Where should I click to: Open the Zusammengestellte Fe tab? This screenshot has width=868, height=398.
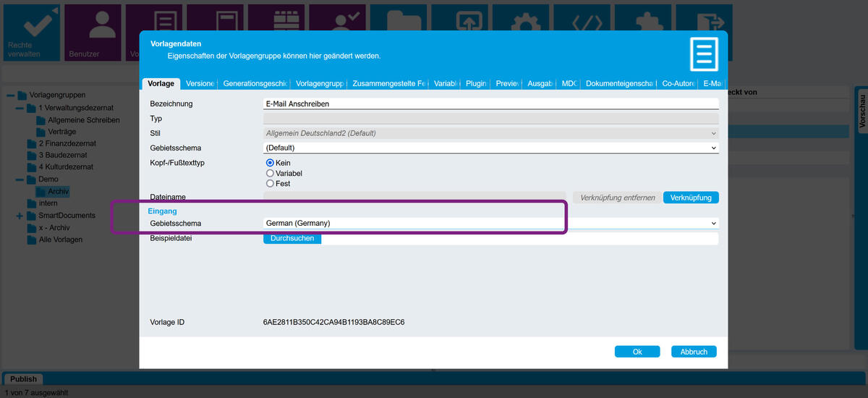[x=389, y=84]
